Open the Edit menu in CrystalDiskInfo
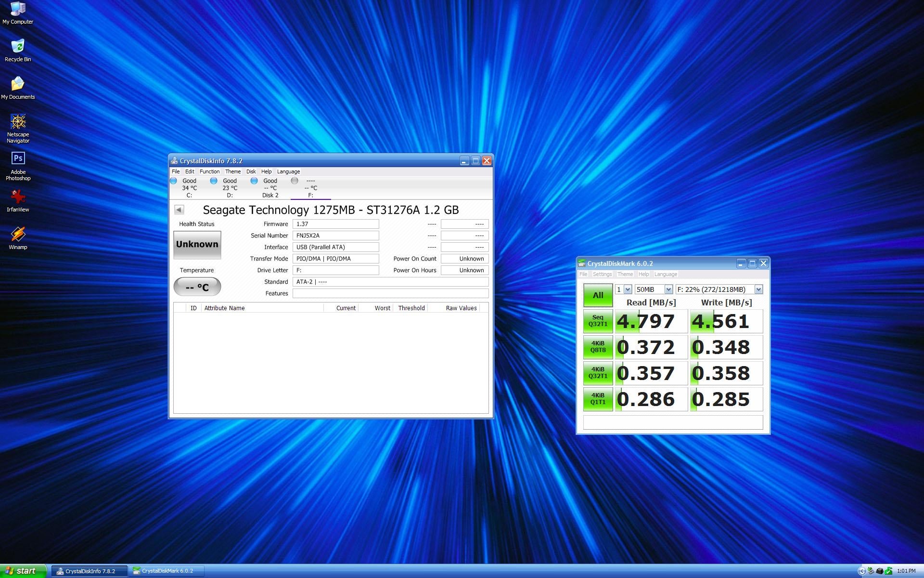The width and height of the screenshot is (924, 578). click(x=190, y=171)
